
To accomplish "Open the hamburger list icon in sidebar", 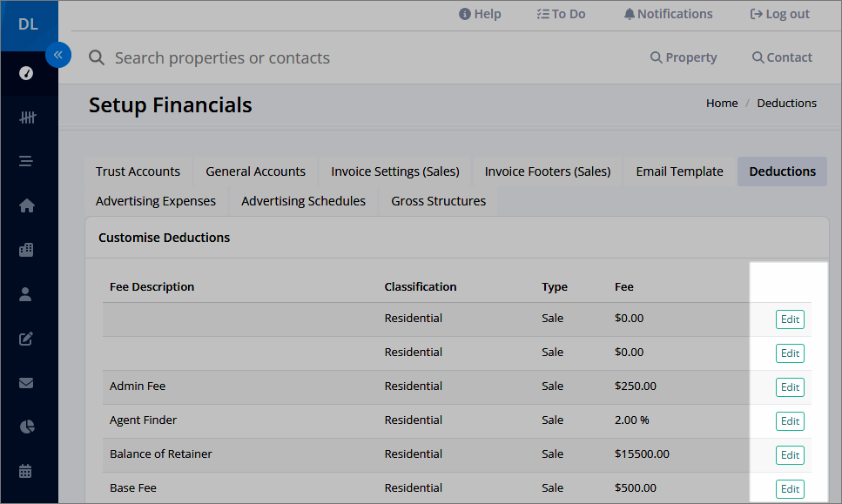I will 26,161.
